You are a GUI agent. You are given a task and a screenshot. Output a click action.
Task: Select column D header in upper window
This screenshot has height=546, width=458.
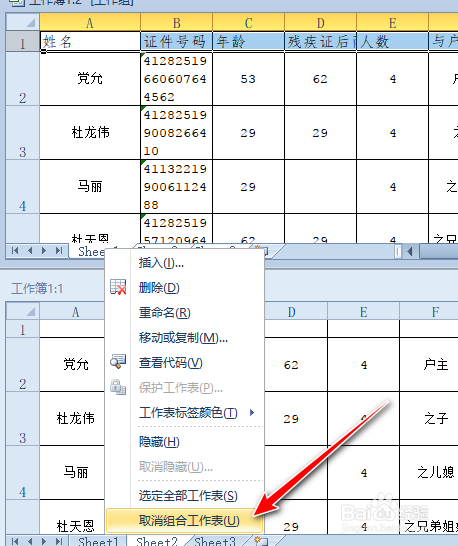pos(320,22)
